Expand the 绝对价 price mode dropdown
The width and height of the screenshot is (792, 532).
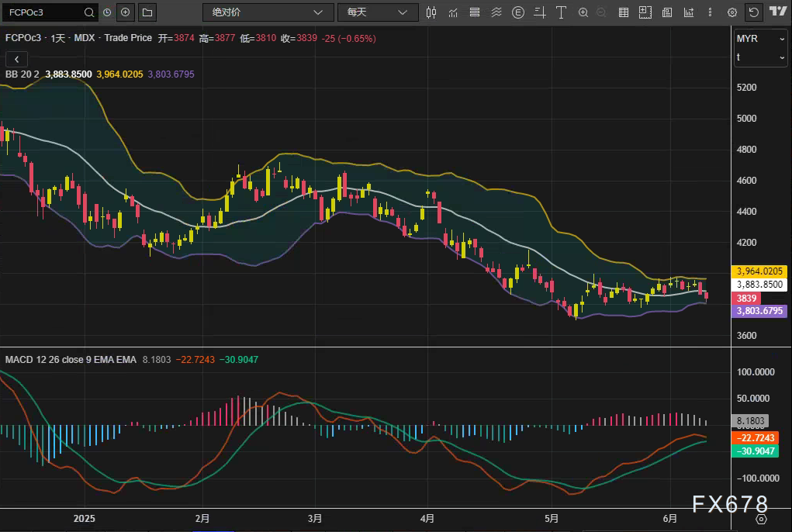(x=267, y=12)
